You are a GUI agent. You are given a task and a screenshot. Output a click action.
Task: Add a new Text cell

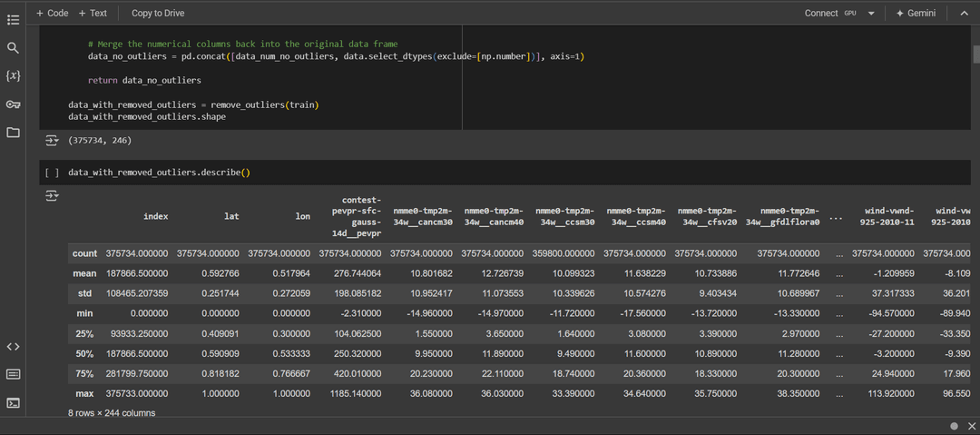[x=93, y=14]
